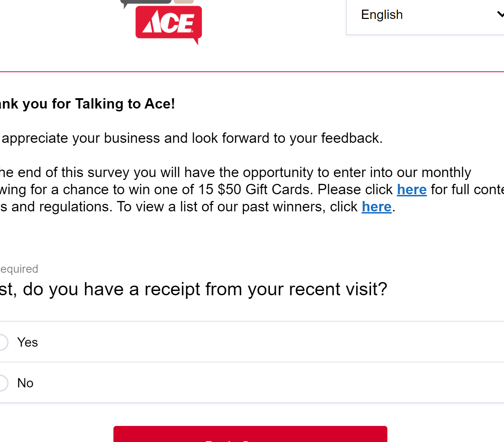Select the Yes radio button
The image size is (504, 442).
pyautogui.click(x=2, y=342)
